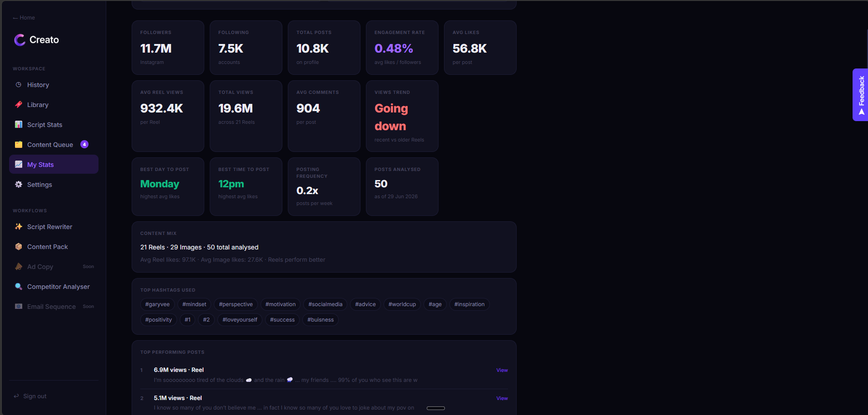Screen dimensions: 868x415
Task: Open the Feedback side tab
Action: click(860, 95)
